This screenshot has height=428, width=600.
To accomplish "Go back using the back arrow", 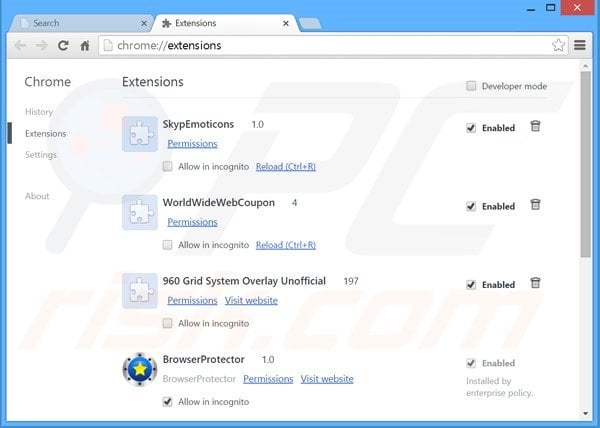I will pos(20,46).
